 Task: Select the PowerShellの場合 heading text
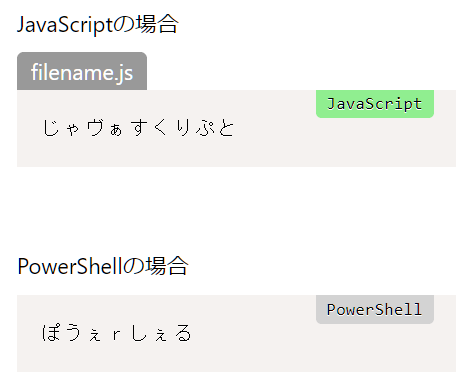[x=103, y=266]
